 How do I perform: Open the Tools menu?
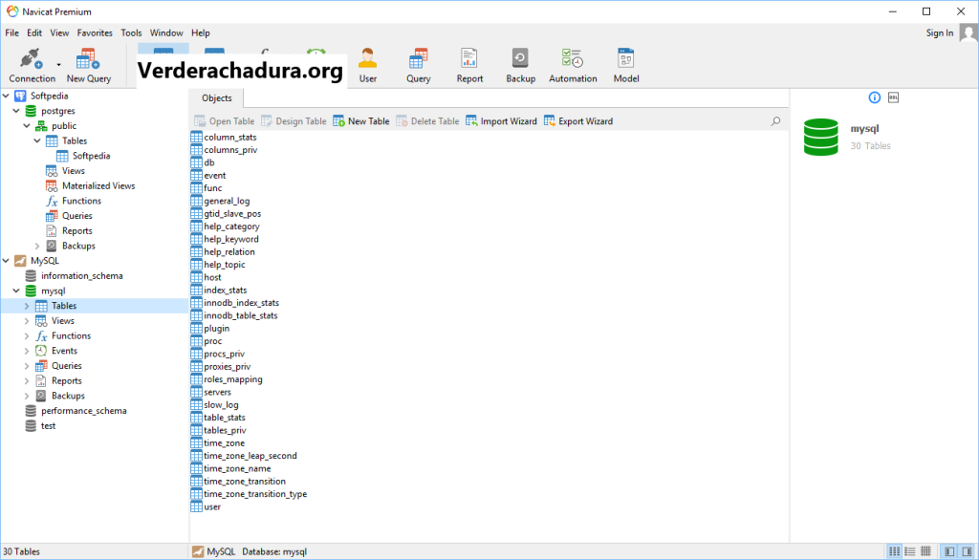pyautogui.click(x=131, y=32)
